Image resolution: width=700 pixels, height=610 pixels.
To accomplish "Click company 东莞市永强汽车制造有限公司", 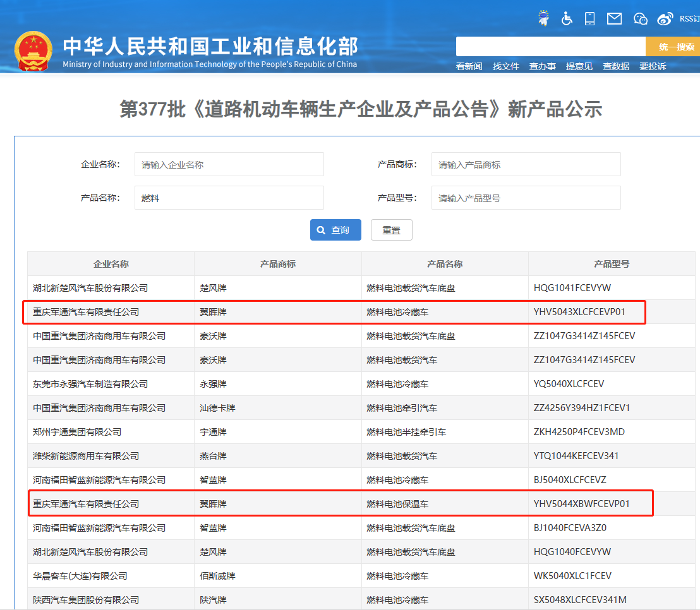I will pos(90,384).
